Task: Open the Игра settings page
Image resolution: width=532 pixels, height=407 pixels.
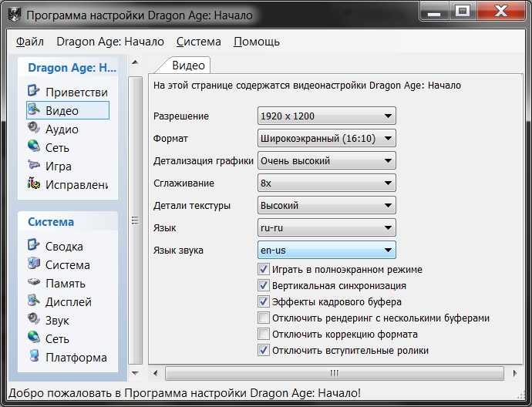Action: tap(59, 166)
